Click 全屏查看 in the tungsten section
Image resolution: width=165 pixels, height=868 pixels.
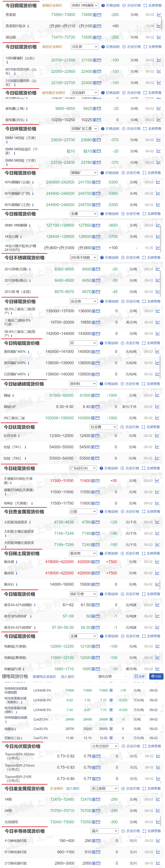151,343
